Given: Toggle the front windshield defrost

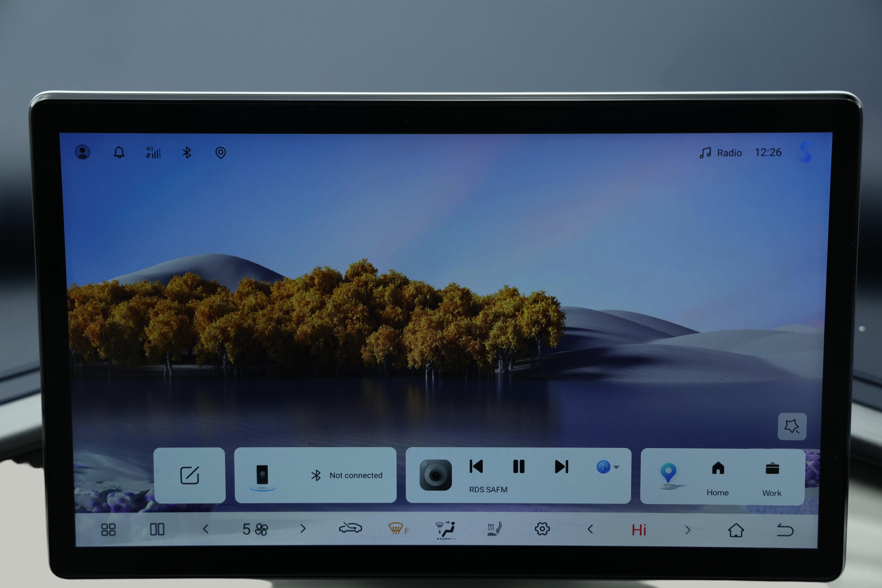Looking at the screenshot, I should 399,529.
